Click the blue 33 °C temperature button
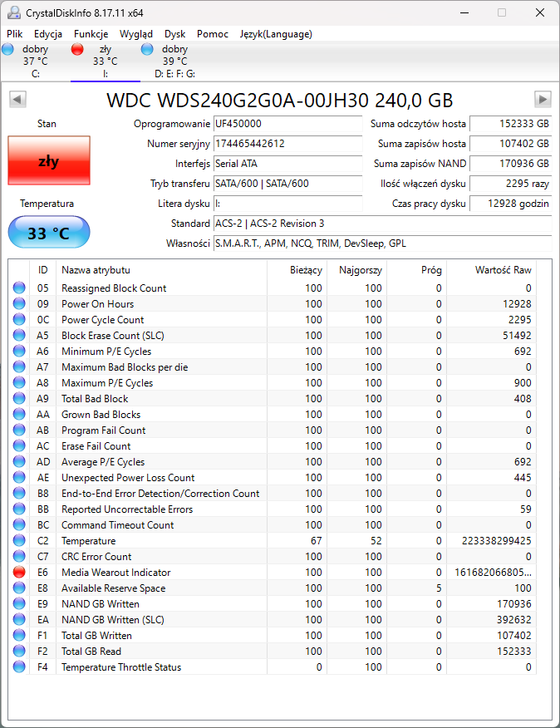 [49, 232]
